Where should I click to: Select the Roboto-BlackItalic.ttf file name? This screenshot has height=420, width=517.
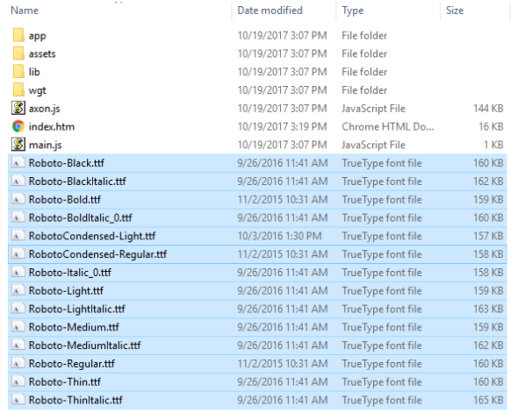pyautogui.click(x=77, y=182)
